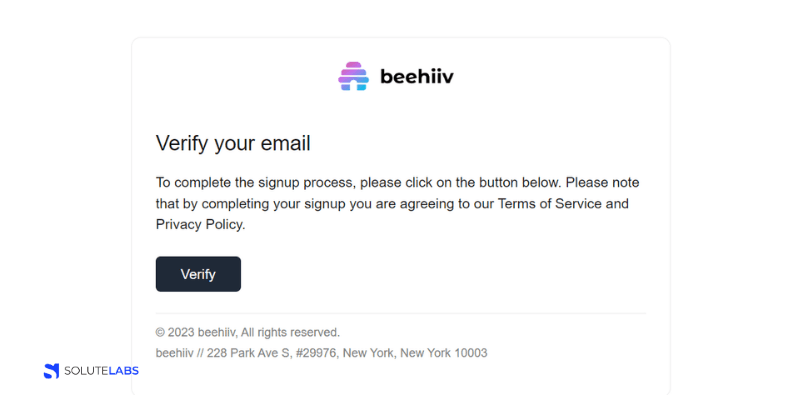Click the "Verify your email" heading
This screenshot has height=400, width=800.
pyautogui.click(x=233, y=143)
